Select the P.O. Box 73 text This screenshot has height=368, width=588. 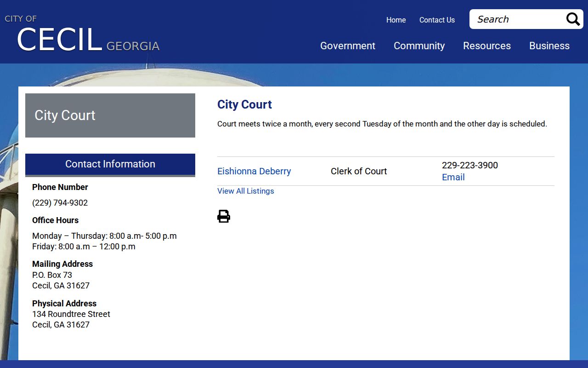(x=52, y=275)
